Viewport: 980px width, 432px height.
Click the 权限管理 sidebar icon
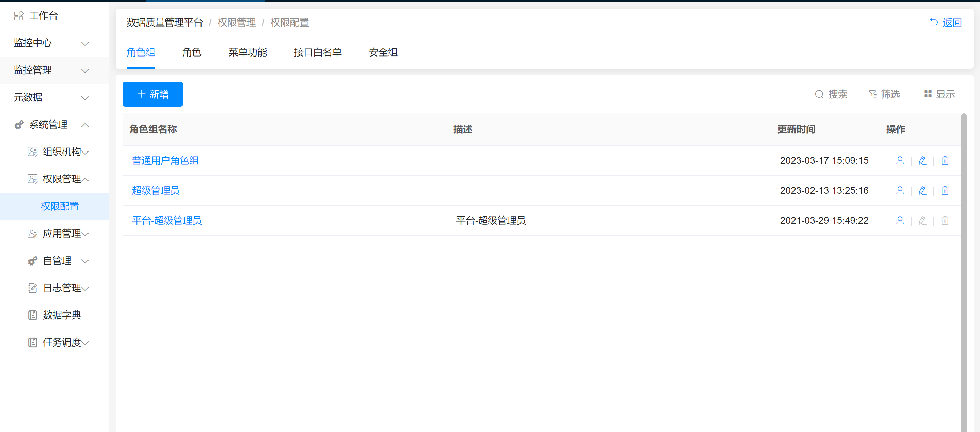[33, 179]
